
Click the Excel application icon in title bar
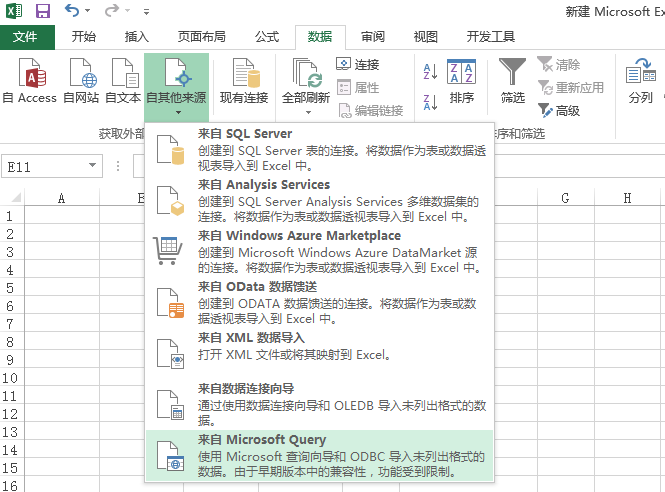(14, 11)
